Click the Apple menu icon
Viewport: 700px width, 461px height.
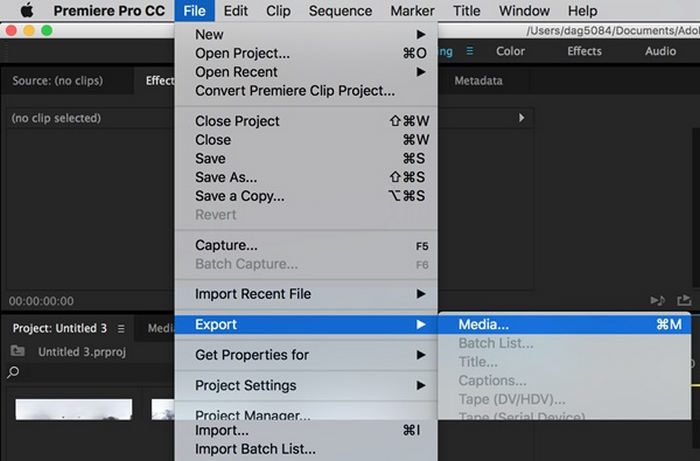coord(27,10)
